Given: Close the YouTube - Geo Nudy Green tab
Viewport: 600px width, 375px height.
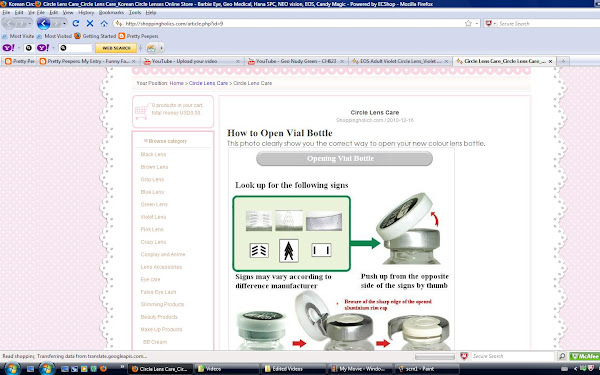Looking at the screenshot, I should pos(342,61).
